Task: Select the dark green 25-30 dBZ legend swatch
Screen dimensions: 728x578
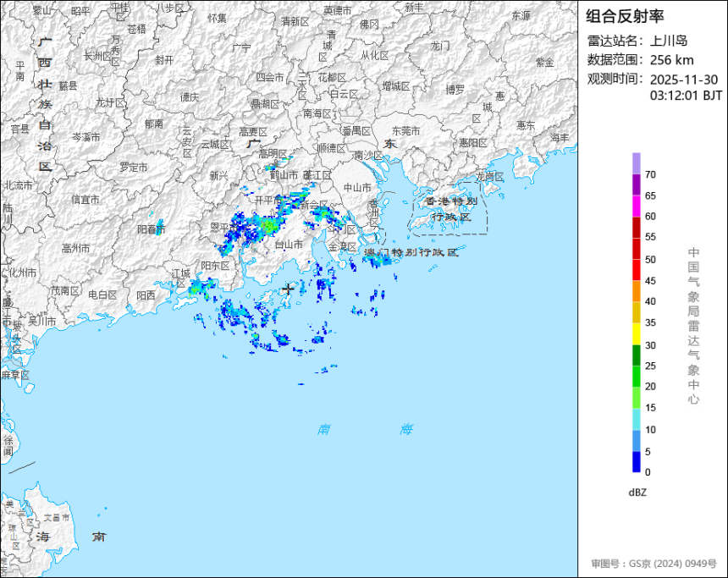Action: click(636, 355)
